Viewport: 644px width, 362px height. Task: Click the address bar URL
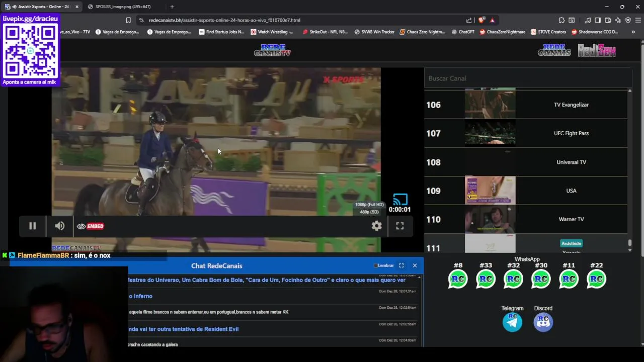224,20
